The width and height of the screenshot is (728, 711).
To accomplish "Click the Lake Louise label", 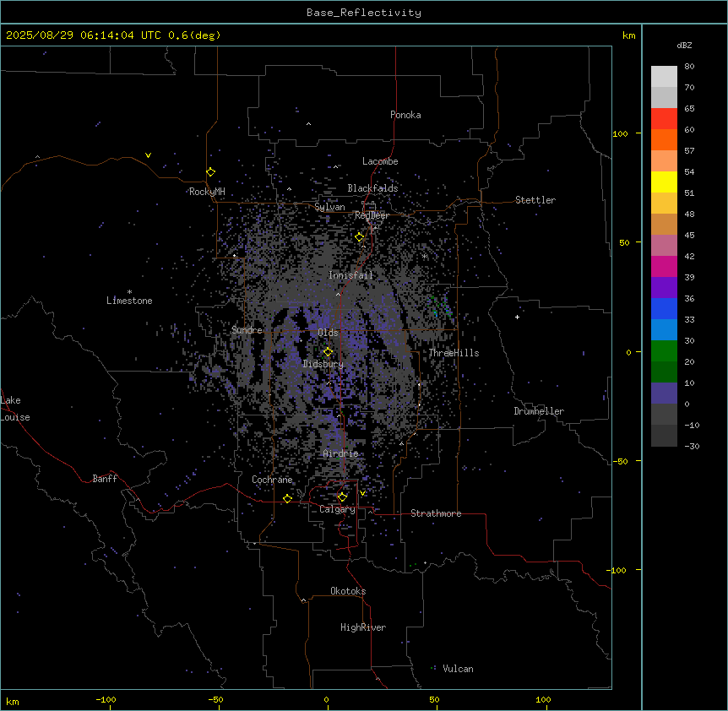I will pyautogui.click(x=15, y=409).
